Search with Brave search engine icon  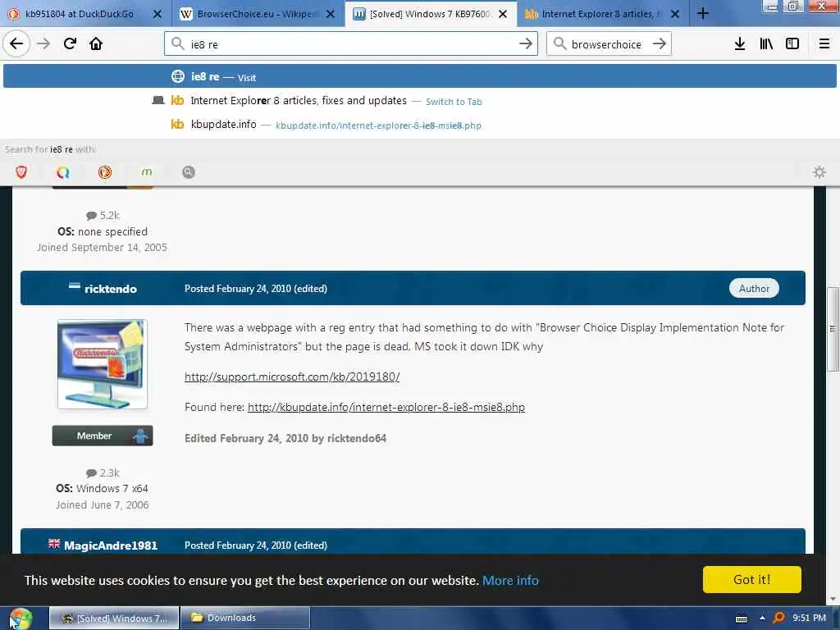(x=21, y=172)
